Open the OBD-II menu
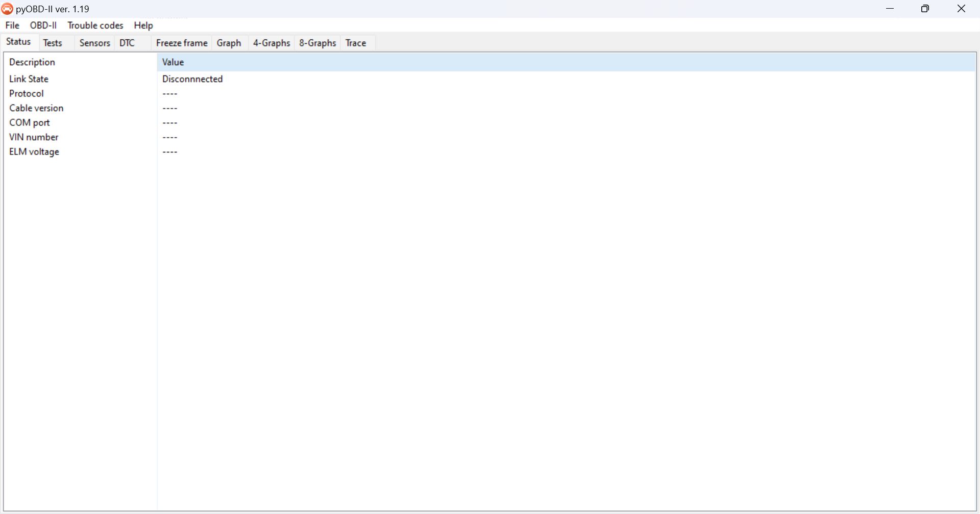980x514 pixels. point(43,25)
